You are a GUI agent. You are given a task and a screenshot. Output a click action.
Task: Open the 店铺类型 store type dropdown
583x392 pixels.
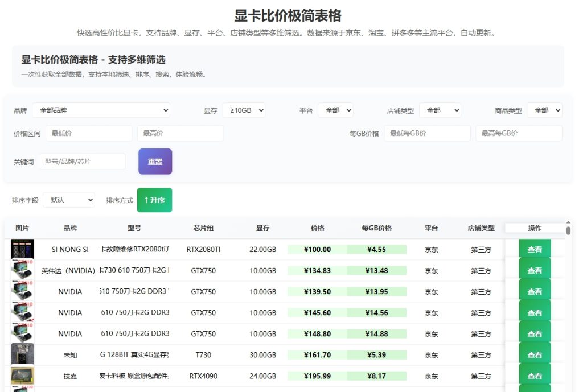tap(440, 110)
